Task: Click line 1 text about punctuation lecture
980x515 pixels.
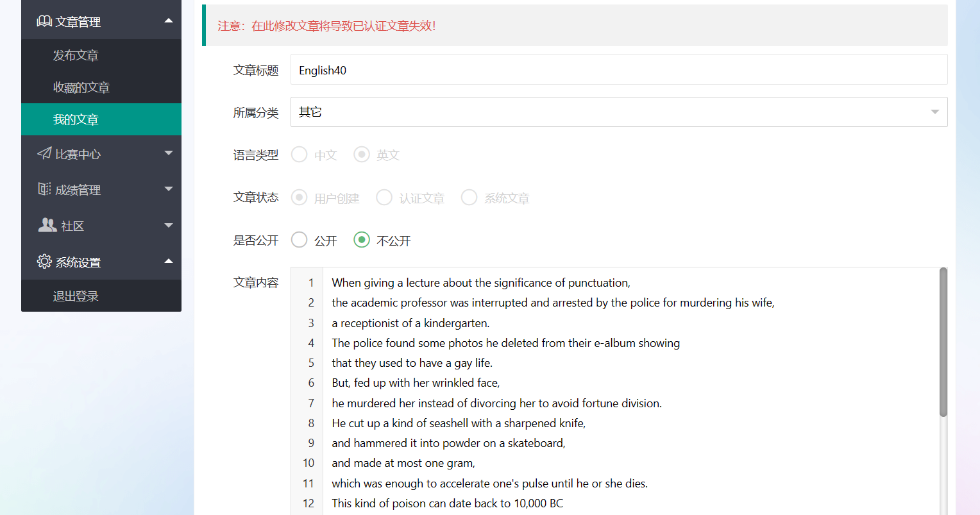Action: 481,283
